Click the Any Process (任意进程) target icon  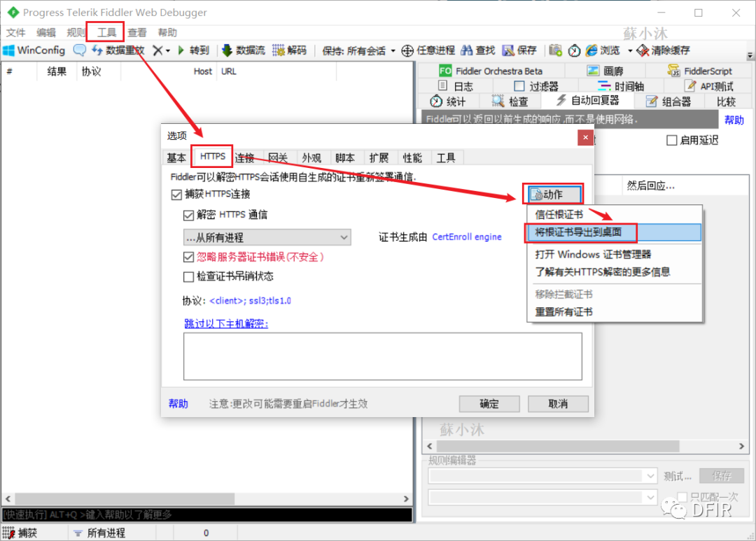(407, 50)
